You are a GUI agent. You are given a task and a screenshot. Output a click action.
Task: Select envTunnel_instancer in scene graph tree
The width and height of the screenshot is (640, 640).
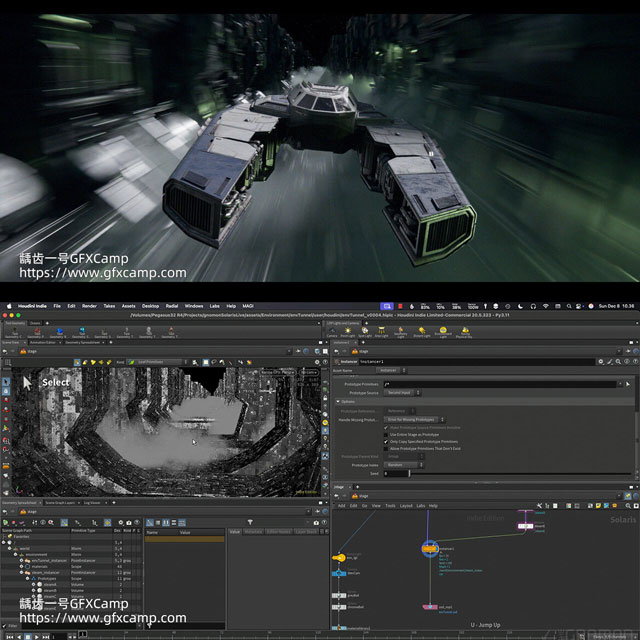click(49, 560)
